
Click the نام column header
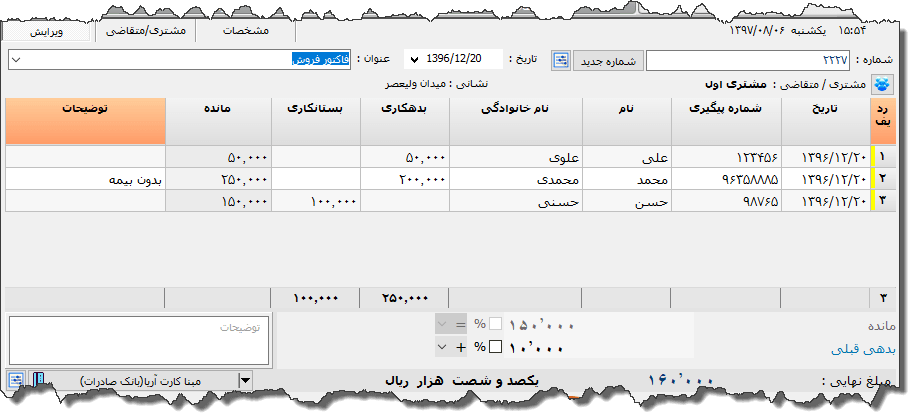click(627, 121)
